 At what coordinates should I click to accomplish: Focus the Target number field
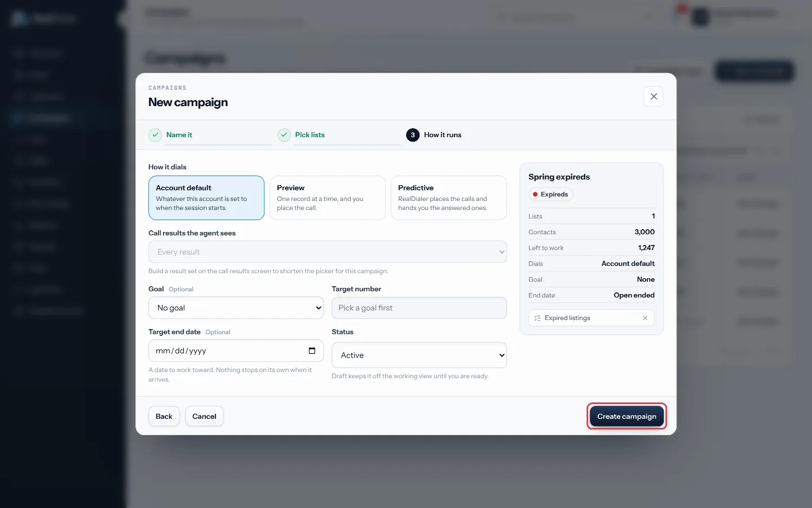point(419,308)
